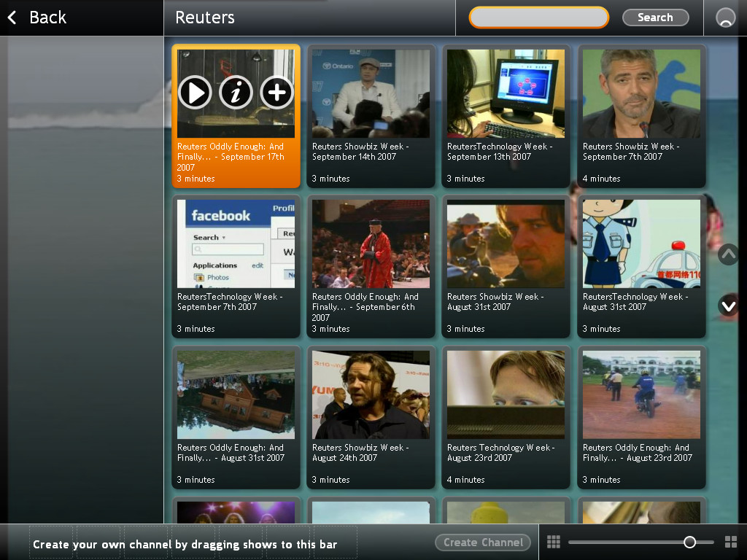The height and width of the screenshot is (560, 747).
Task: Click title 'Reuters Technology Week - August 23rd 2007'
Action: coord(501,452)
